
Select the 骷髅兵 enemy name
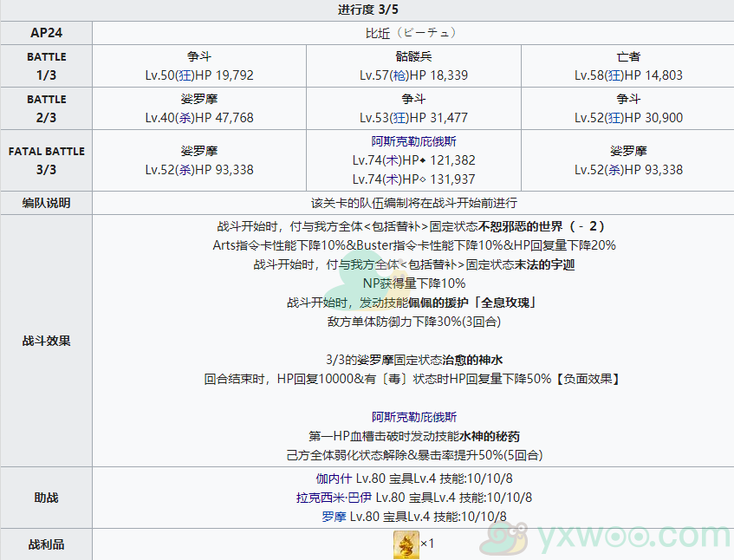click(414, 56)
